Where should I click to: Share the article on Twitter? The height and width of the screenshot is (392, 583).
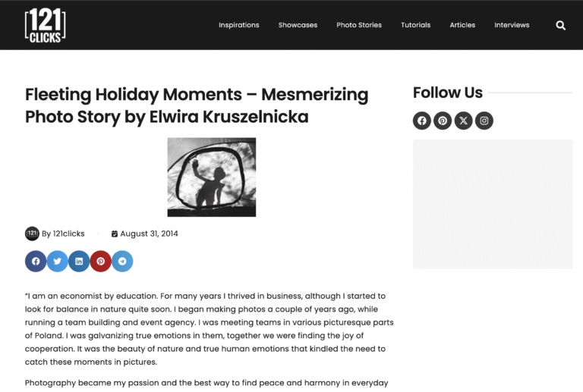tap(57, 262)
